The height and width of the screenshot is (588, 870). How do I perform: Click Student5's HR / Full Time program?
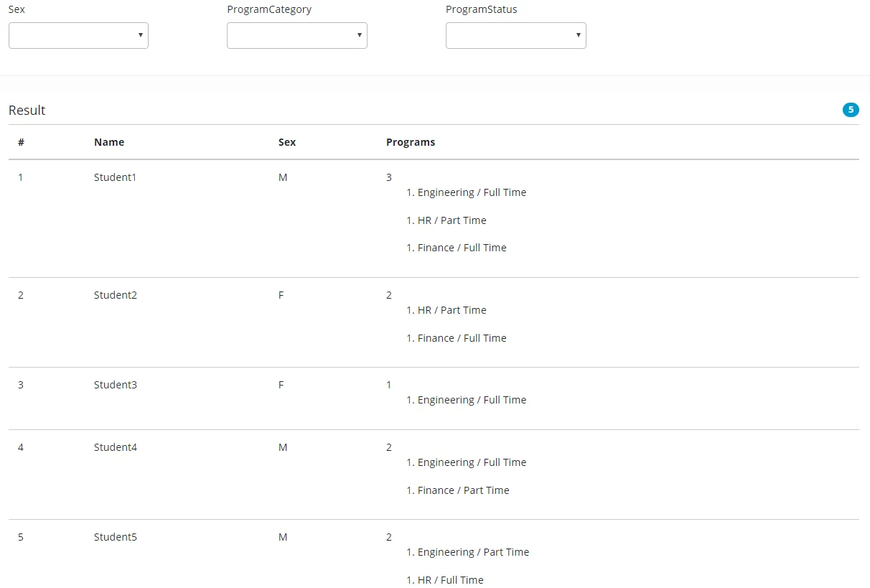pyautogui.click(x=450, y=580)
